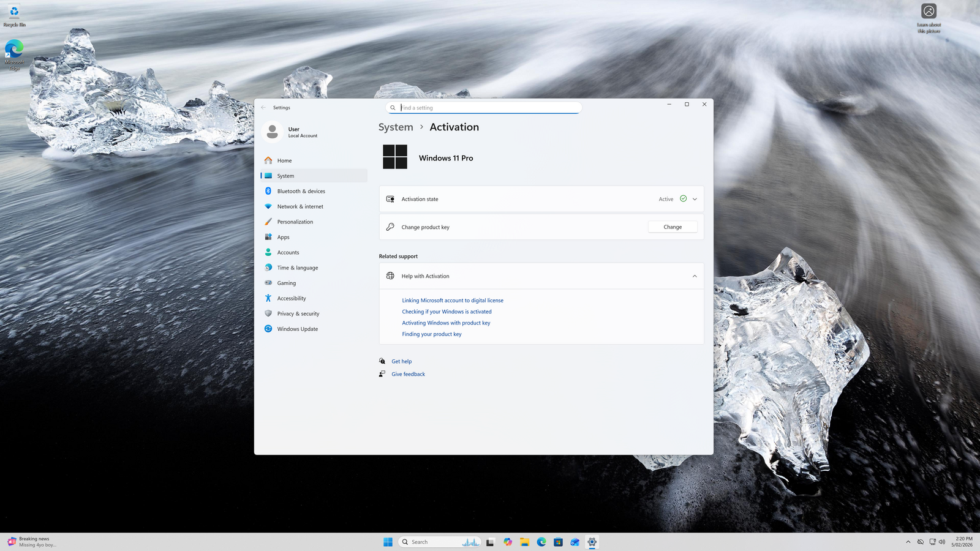The image size is (980, 551).
Task: Click the Find a setting search box
Action: click(488, 108)
